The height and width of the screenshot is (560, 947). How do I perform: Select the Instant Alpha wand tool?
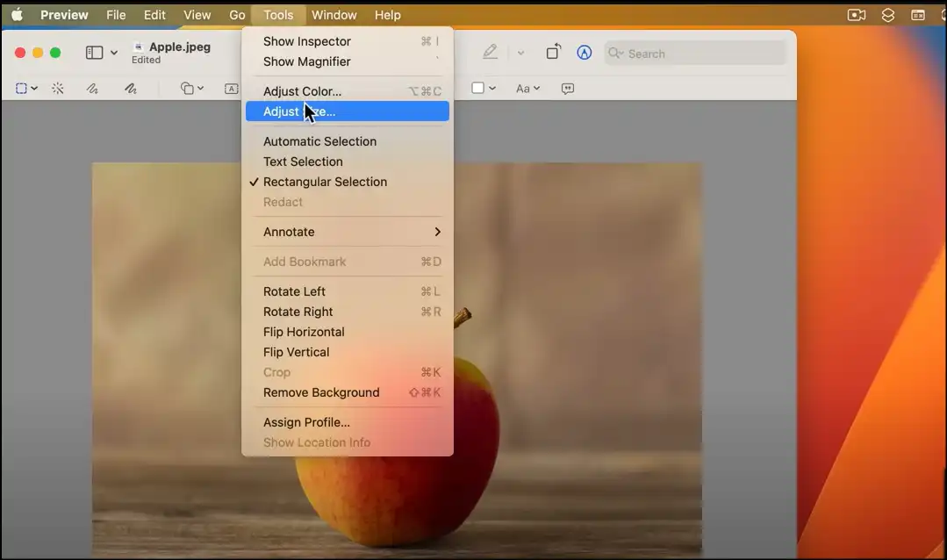57,88
